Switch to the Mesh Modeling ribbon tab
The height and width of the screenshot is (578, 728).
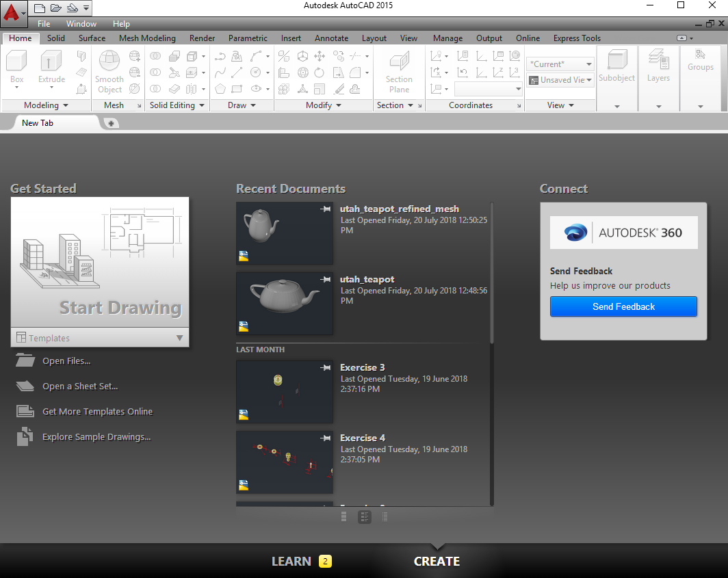147,38
